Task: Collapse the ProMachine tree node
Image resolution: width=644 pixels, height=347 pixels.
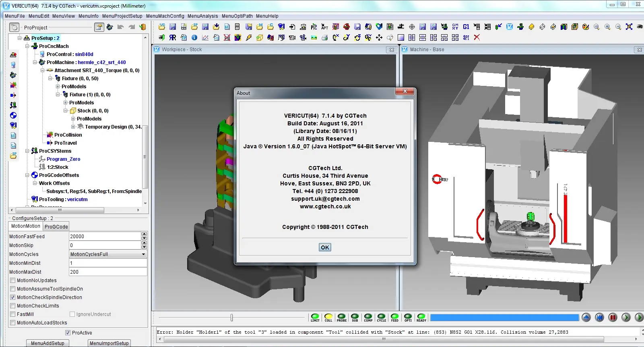Action: coord(35,62)
